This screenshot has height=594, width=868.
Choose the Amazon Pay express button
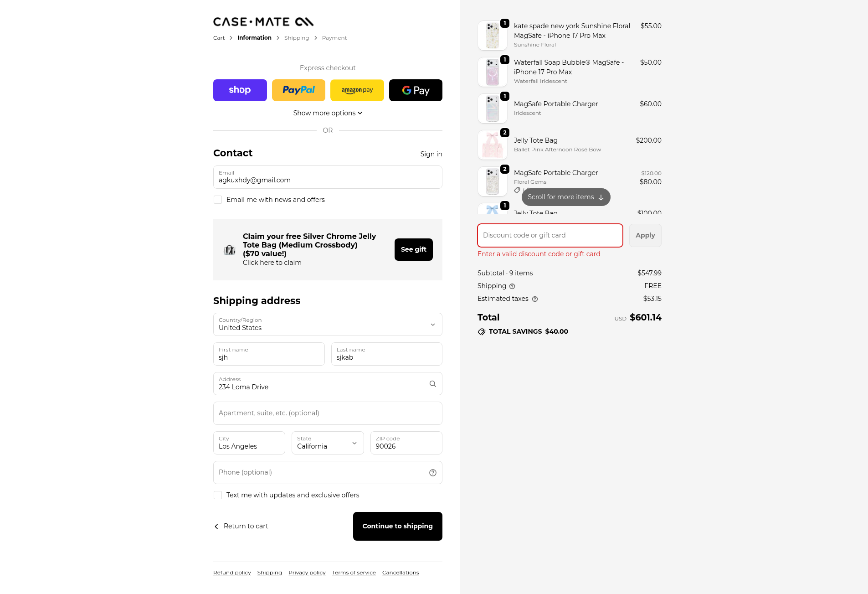click(x=357, y=90)
